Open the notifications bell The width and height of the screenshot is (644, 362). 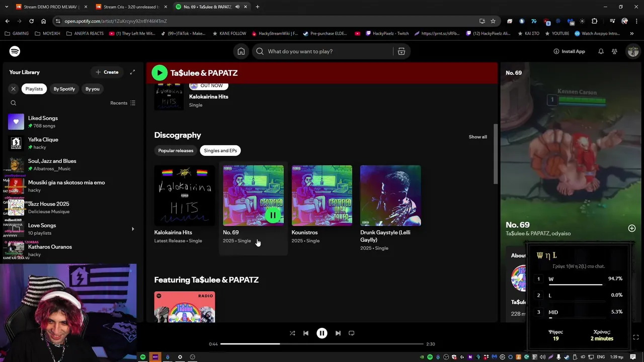click(x=601, y=51)
